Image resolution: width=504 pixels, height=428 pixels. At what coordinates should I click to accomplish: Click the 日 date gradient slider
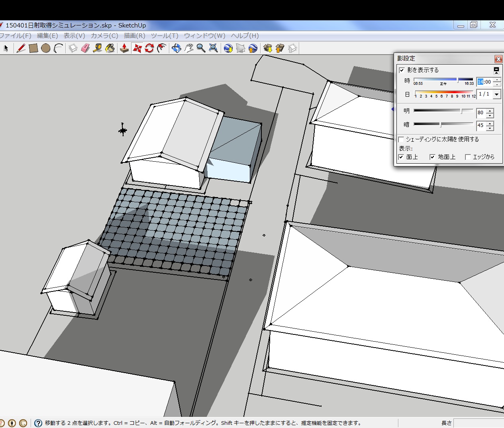(x=445, y=94)
